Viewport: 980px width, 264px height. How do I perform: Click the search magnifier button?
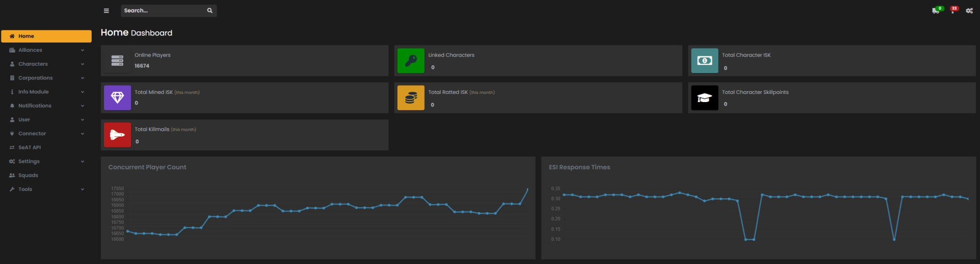210,11
